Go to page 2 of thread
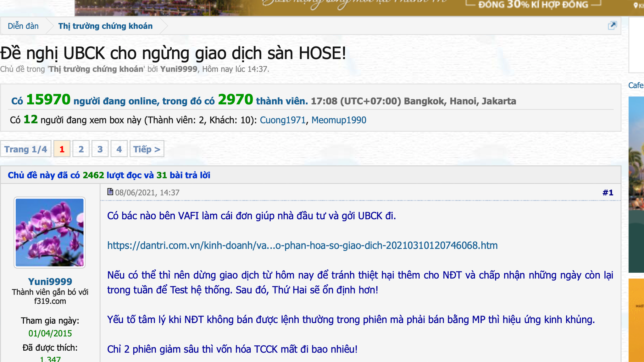The image size is (644, 362). coord(81,149)
